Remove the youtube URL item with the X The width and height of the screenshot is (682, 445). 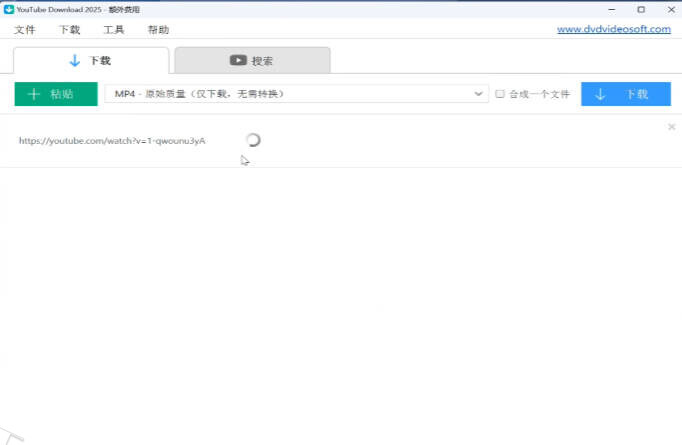[672, 127]
